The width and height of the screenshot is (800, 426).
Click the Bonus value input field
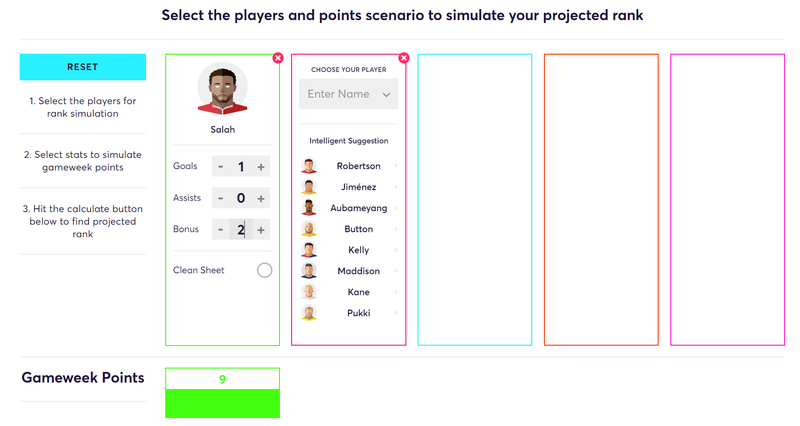[x=241, y=230]
